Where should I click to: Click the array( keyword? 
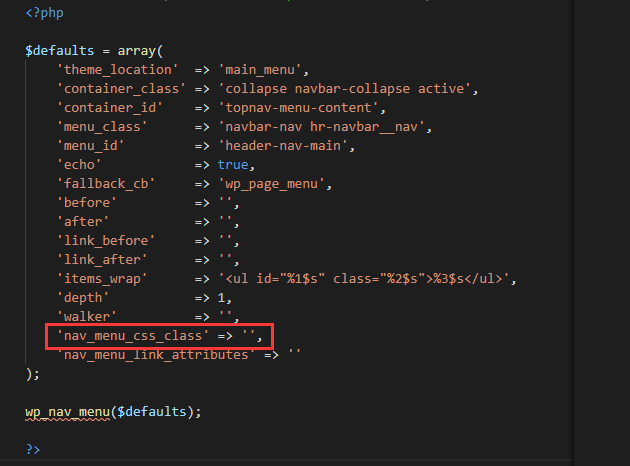click(x=140, y=51)
